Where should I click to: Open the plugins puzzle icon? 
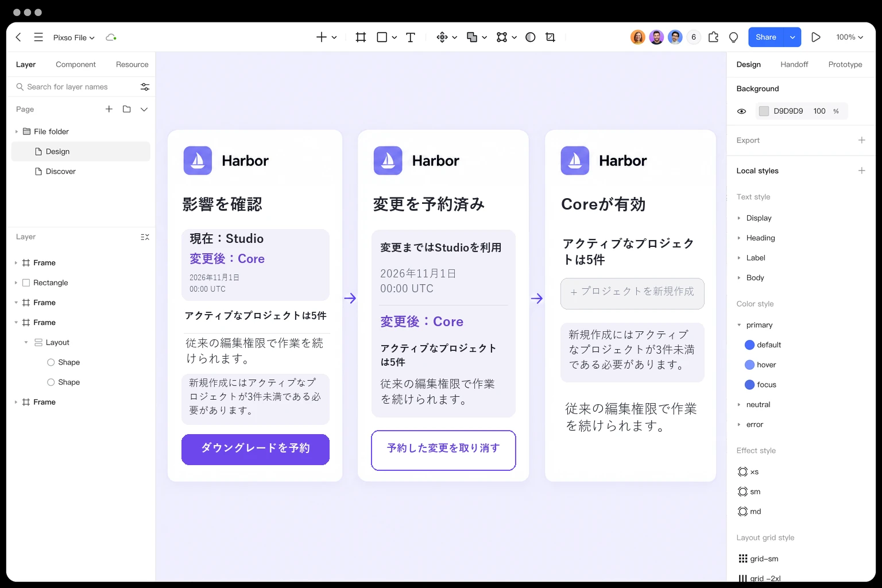[713, 37]
